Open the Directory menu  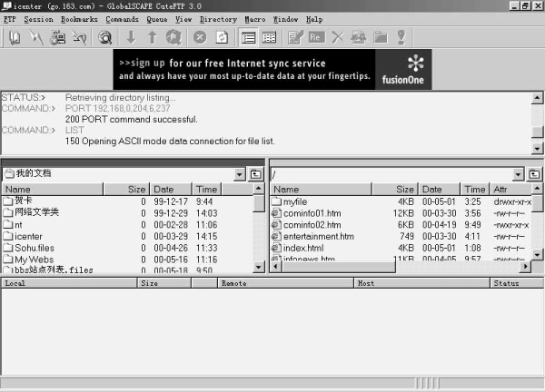point(218,19)
